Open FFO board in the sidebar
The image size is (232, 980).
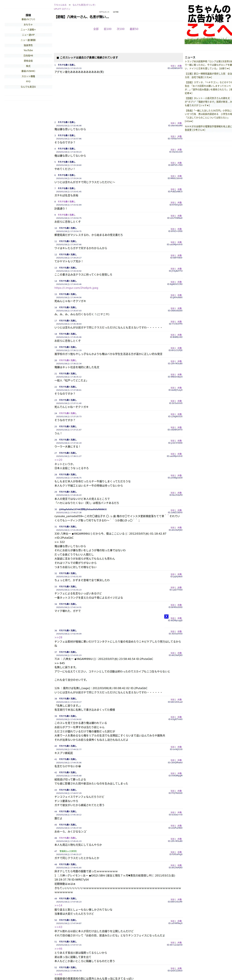28,81
